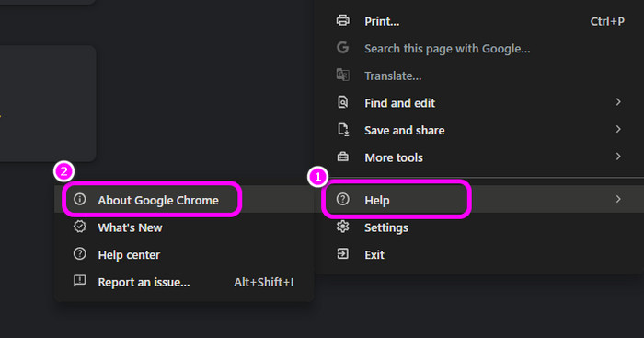Screen dimensions: 644x338
Task: Click the Translate icon
Action: click(342, 75)
